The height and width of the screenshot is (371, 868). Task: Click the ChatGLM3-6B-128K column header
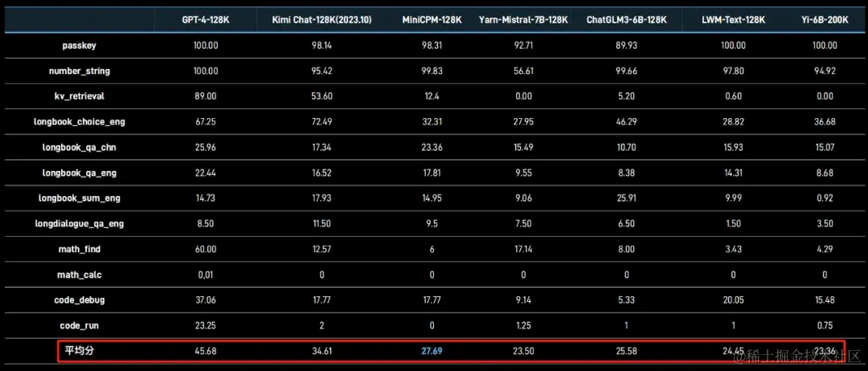pyautogui.click(x=627, y=20)
